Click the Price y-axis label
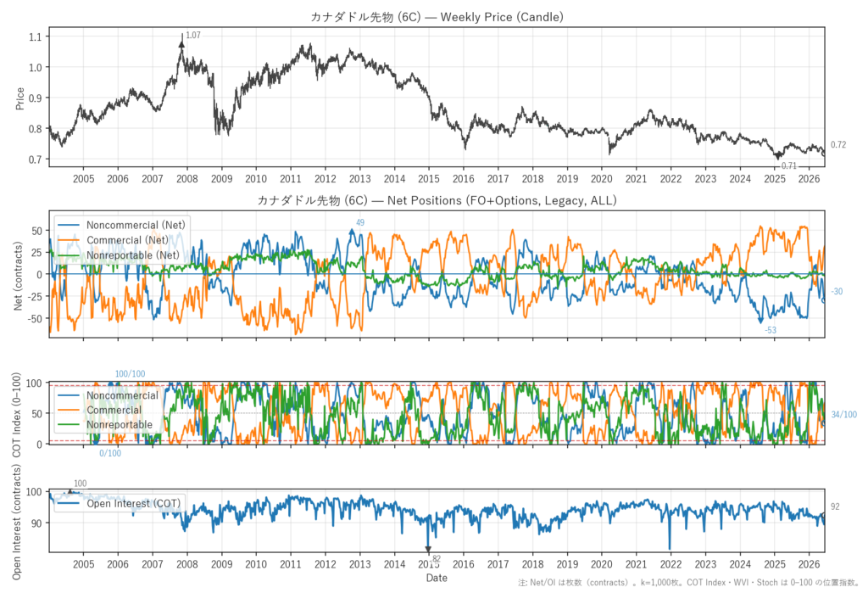This screenshot has height=593, width=868. pos(20,98)
